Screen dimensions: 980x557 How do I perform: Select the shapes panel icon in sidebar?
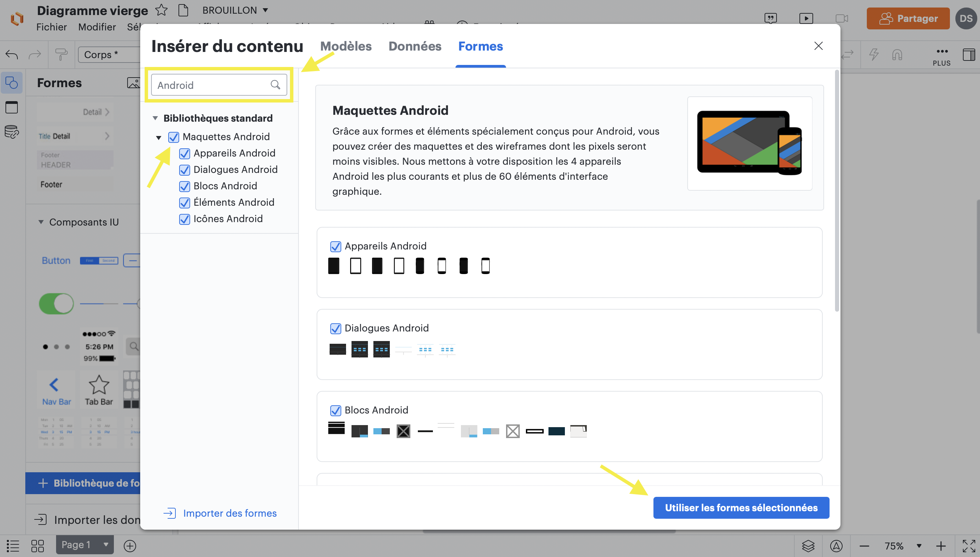coord(12,83)
